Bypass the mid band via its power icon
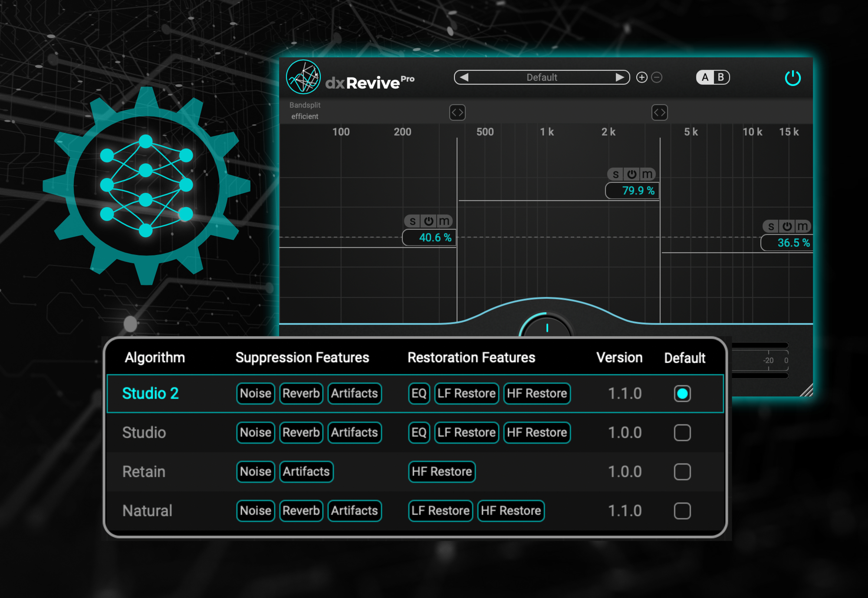The width and height of the screenshot is (868, 598). point(631,174)
